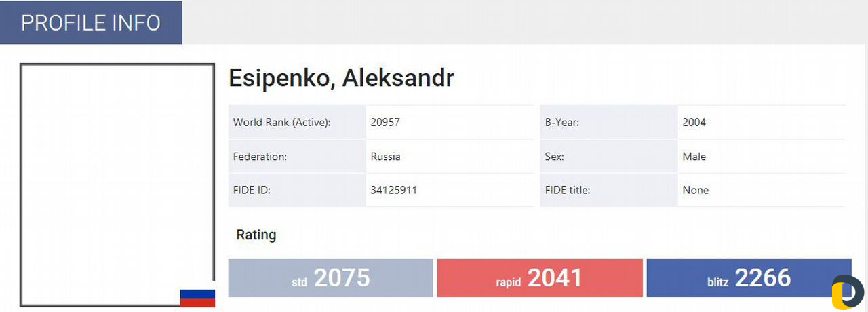Open the PROFILE INFO tab
The image size is (868, 312).
[91, 22]
